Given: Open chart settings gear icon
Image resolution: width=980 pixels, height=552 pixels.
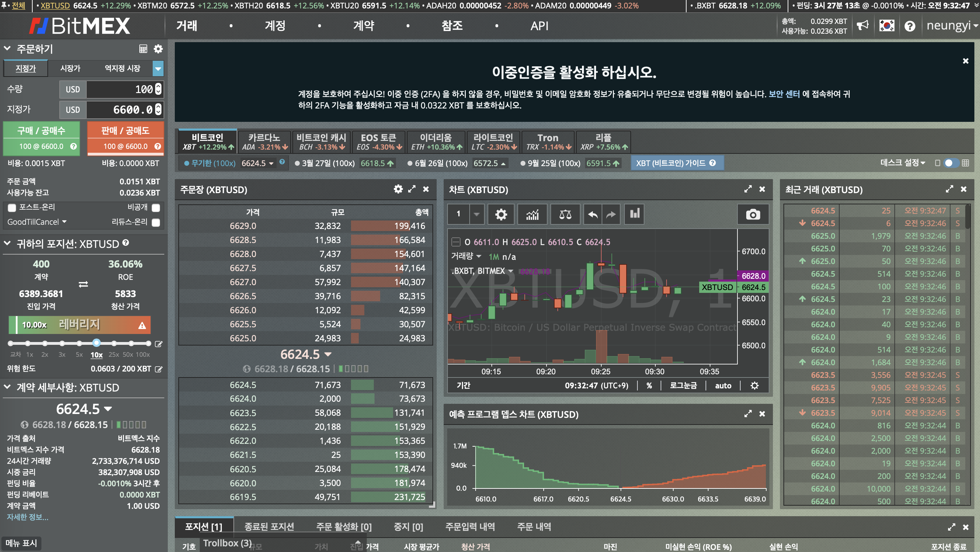Looking at the screenshot, I should coord(501,214).
